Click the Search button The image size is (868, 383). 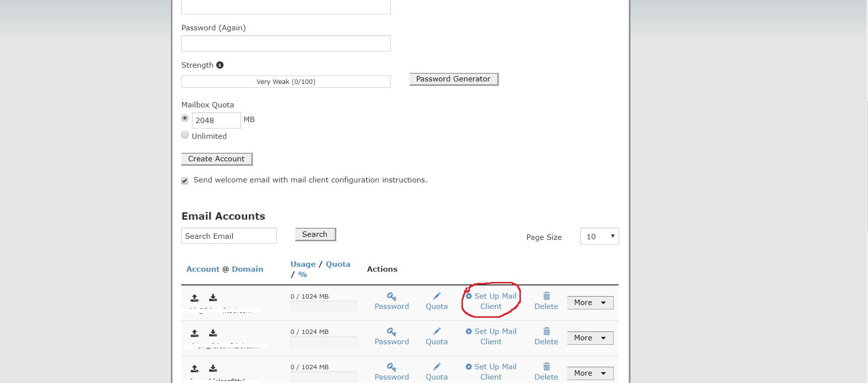(315, 234)
